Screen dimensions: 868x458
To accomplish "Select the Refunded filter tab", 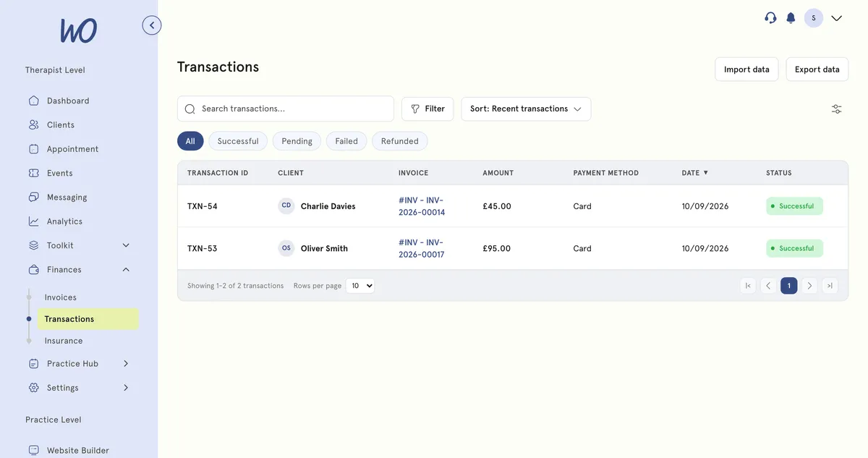I will [400, 141].
